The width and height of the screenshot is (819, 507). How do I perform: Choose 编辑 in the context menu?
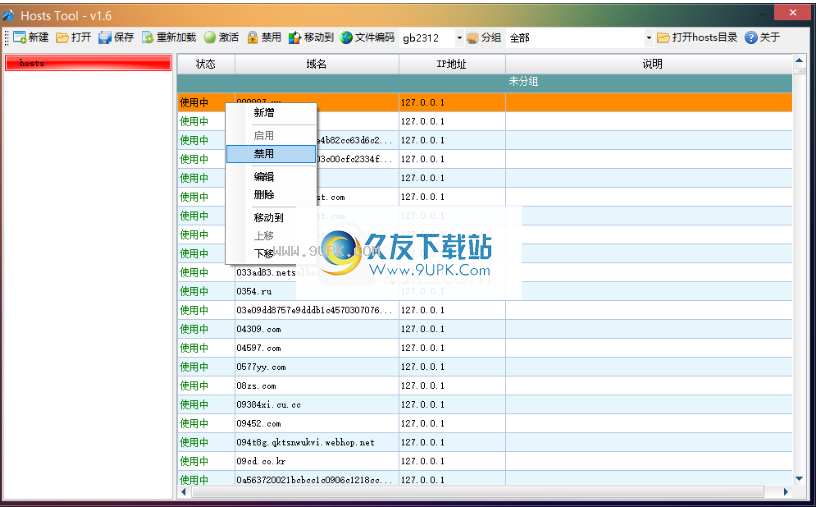[271, 176]
